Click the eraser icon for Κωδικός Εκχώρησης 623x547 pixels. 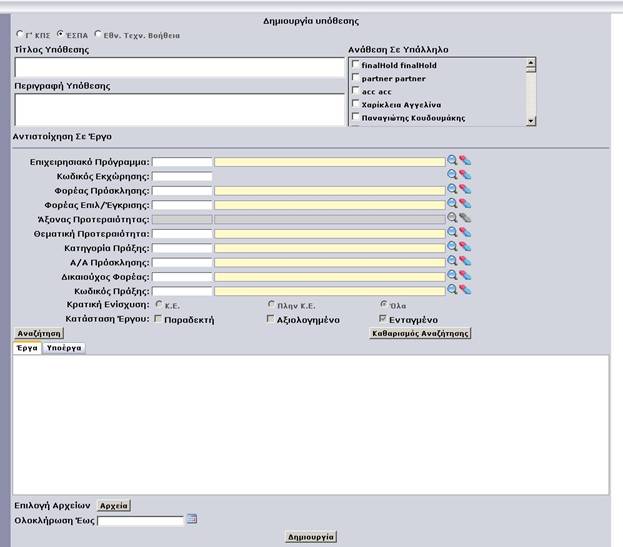point(465,175)
